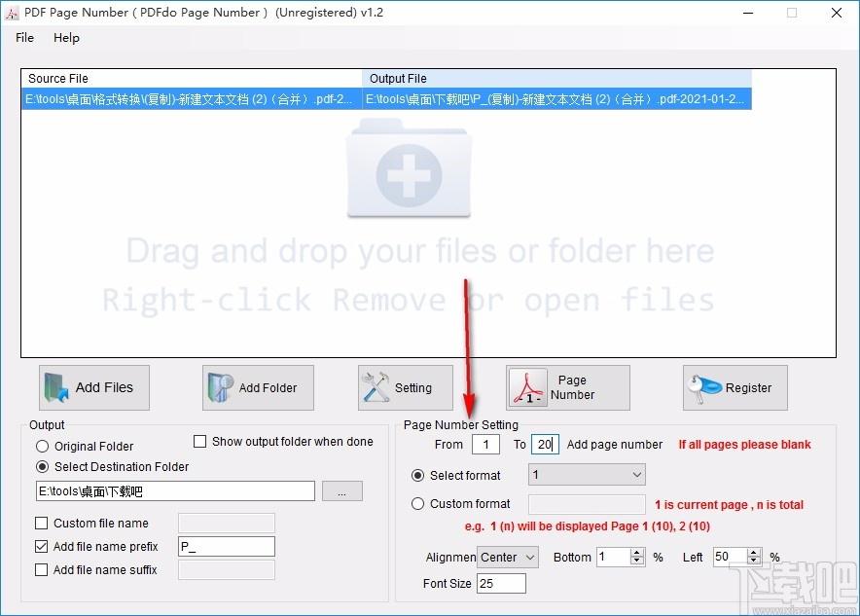
Task: Increase the Bottom percentage stepper
Action: [637, 553]
